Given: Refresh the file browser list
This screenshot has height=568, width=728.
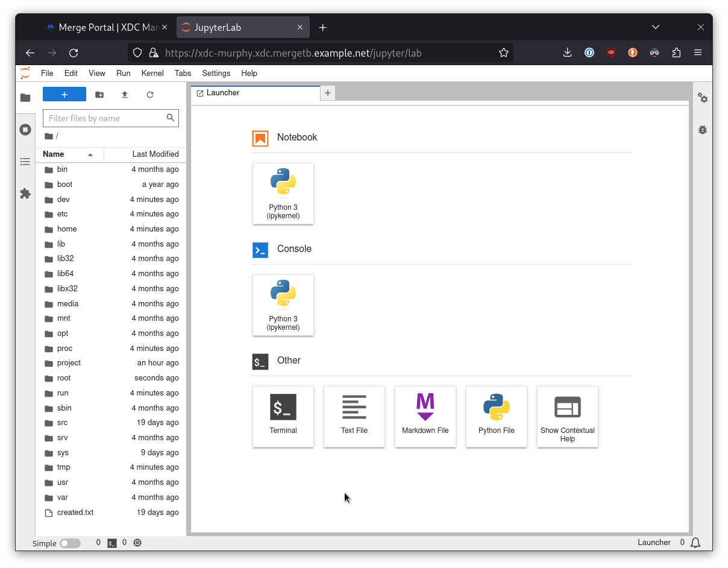Looking at the screenshot, I should [150, 95].
